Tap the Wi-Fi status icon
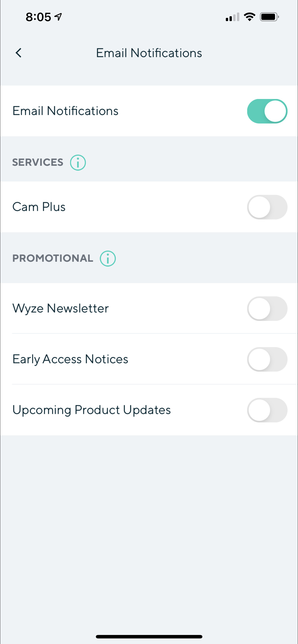Screen dimensions: 298x644 coord(249,17)
